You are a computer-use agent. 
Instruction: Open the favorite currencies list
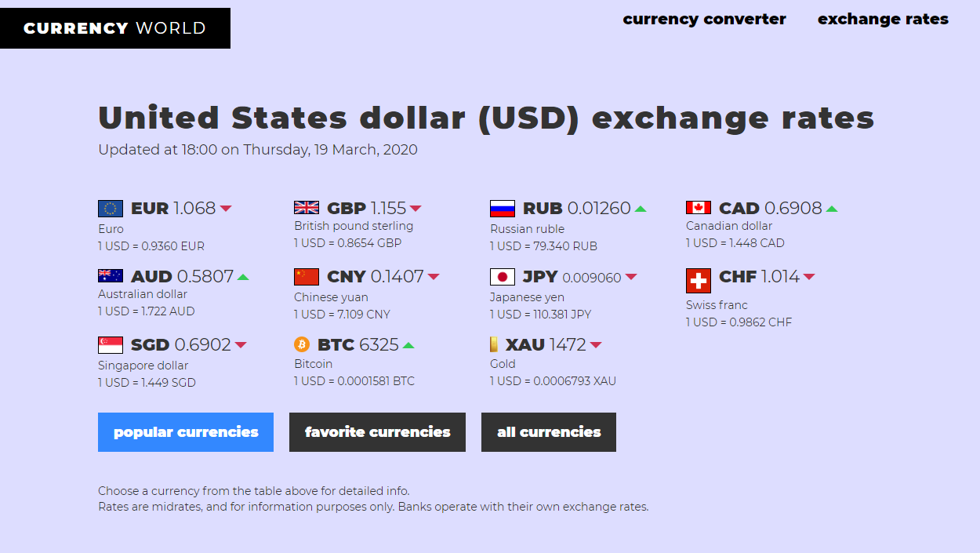pos(377,431)
